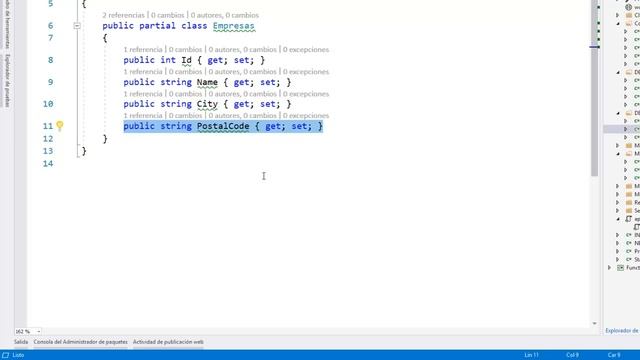Switch to the Explorador de soluciones bottom tab
640x360 pixels.
click(x=622, y=331)
